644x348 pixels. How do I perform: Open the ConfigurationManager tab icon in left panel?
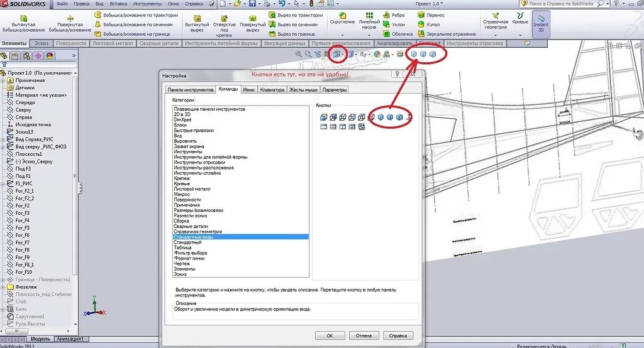(26, 56)
